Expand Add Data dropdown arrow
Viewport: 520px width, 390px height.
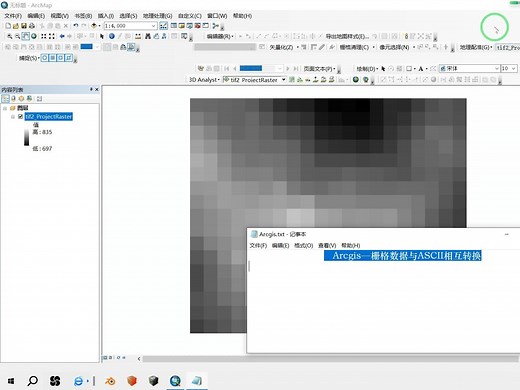[99, 26]
